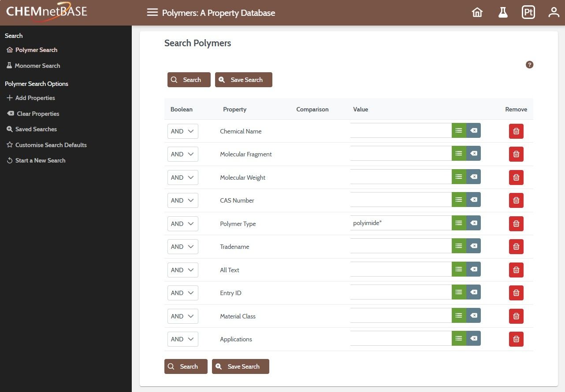Focus the Polymer Type value field
The image size is (565, 392).
(x=401, y=223)
